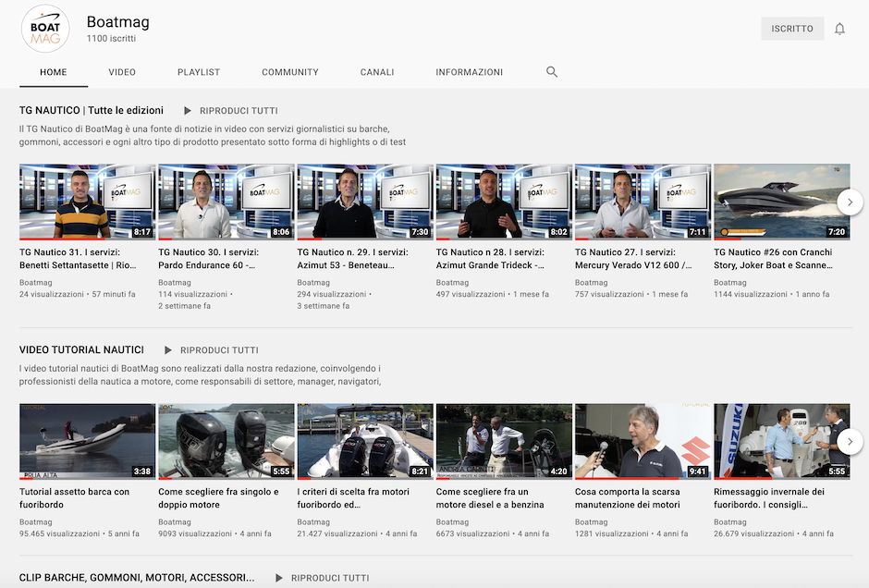Click title 'Come scegliere fra un motore diesel e a benzina'
Image resolution: width=869 pixels, height=588 pixels.
coord(490,498)
